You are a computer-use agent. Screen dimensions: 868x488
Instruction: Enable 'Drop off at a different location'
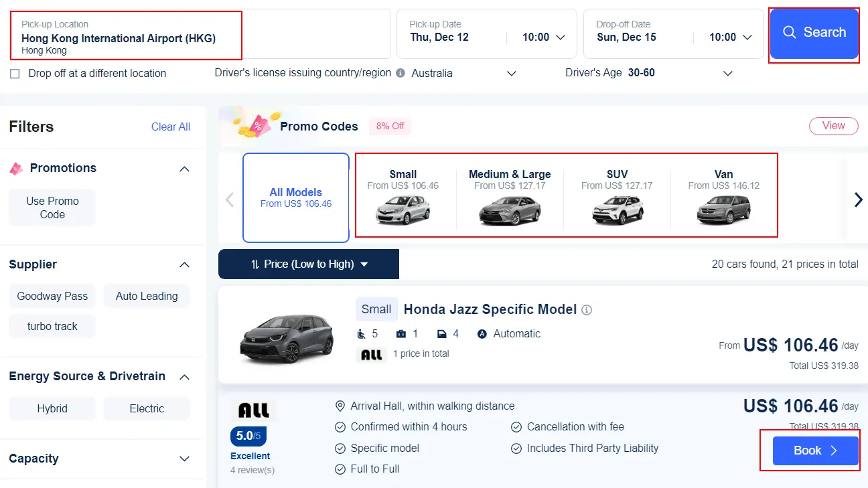tap(15, 74)
